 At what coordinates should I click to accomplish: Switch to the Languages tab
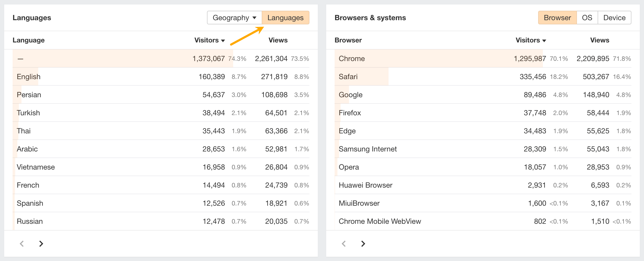(x=285, y=18)
